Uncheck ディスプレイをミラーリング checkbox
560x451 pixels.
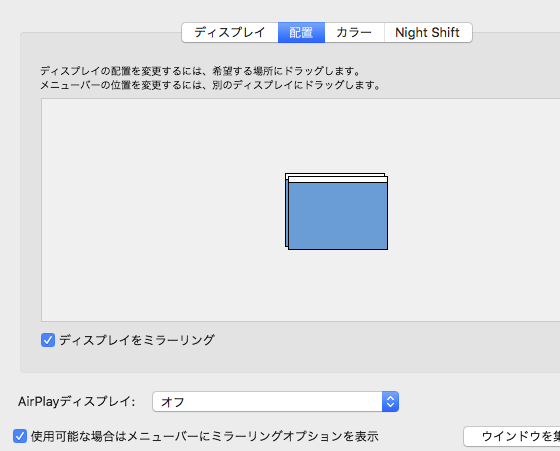(x=48, y=340)
